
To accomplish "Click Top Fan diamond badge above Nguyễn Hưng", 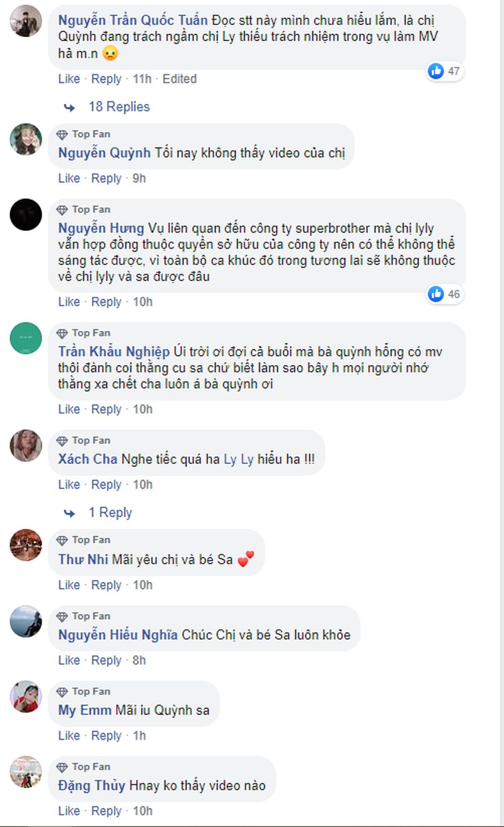I will [62, 210].
